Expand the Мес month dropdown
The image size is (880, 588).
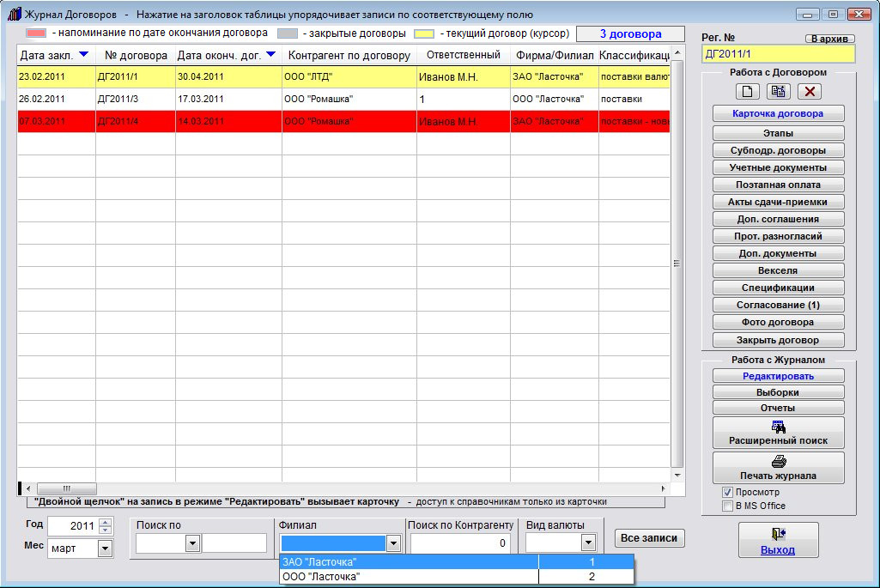pyautogui.click(x=106, y=548)
